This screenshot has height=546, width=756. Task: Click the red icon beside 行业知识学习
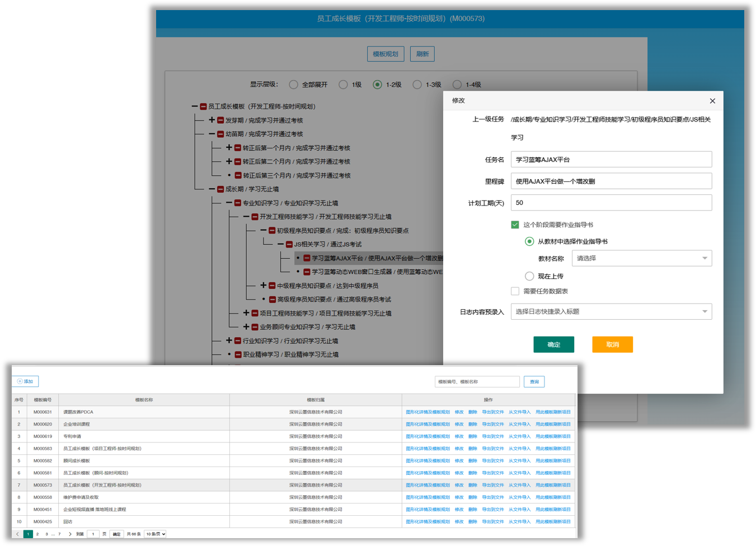click(238, 340)
